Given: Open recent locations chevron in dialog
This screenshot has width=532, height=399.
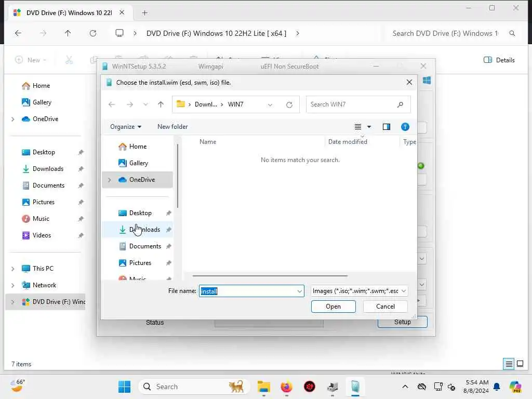Looking at the screenshot, I should [145, 104].
